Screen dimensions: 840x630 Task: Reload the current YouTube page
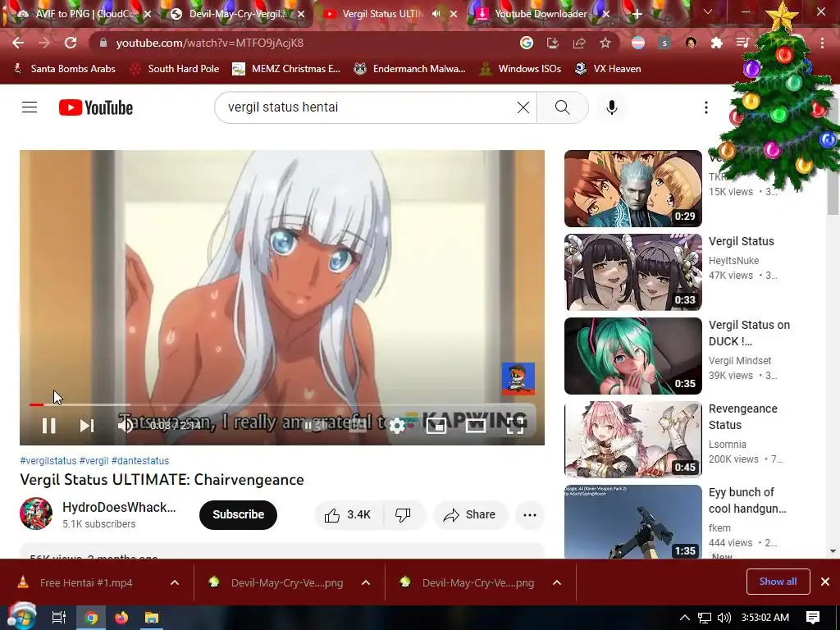[x=71, y=43]
